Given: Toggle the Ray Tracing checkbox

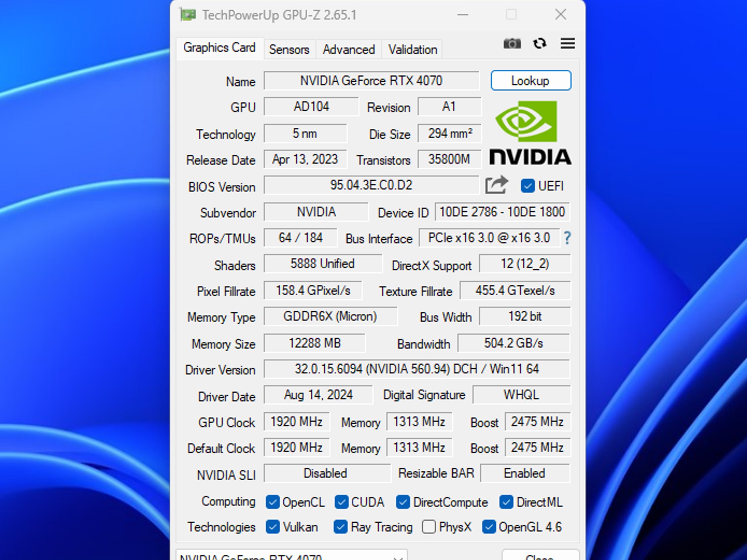Looking at the screenshot, I should coord(341,527).
